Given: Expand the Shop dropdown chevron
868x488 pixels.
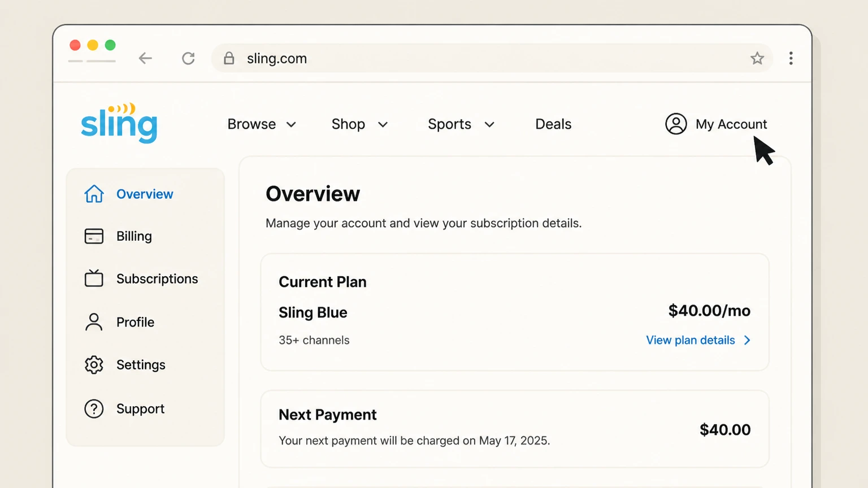Looking at the screenshot, I should 383,124.
